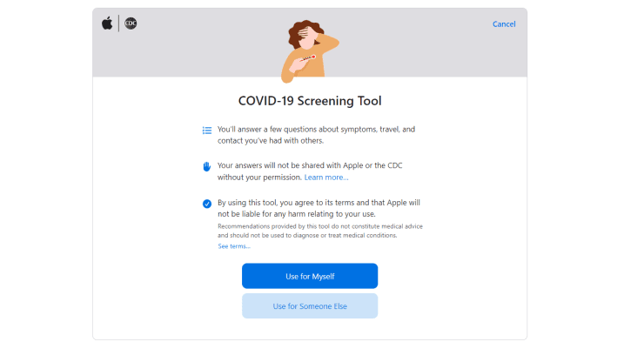Viewport: 644px width, 362px height.
Task: Click the raised hand privacy icon
Action: (x=207, y=165)
